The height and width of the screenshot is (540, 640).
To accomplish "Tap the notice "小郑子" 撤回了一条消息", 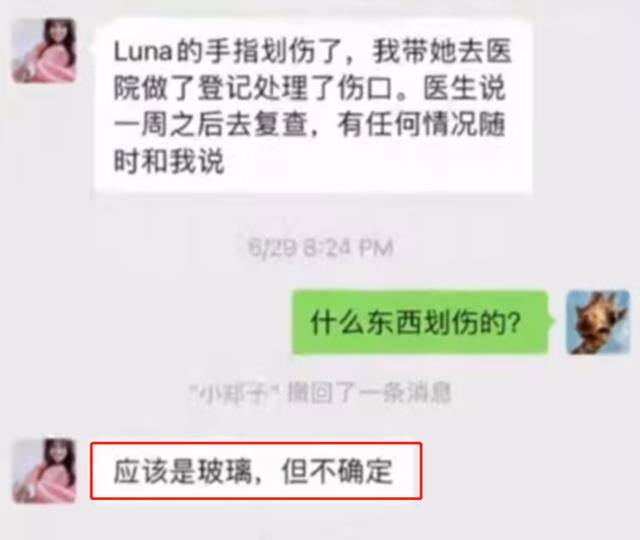I will pos(321,393).
